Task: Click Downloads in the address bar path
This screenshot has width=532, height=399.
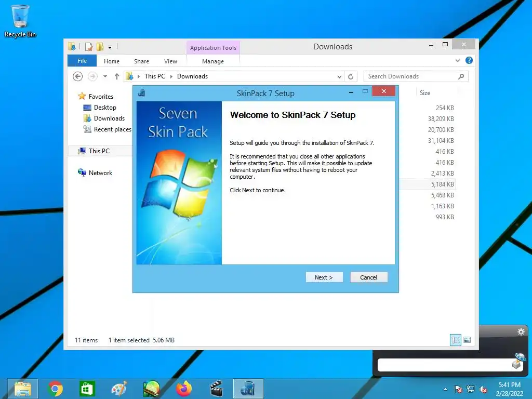Action: point(192,76)
